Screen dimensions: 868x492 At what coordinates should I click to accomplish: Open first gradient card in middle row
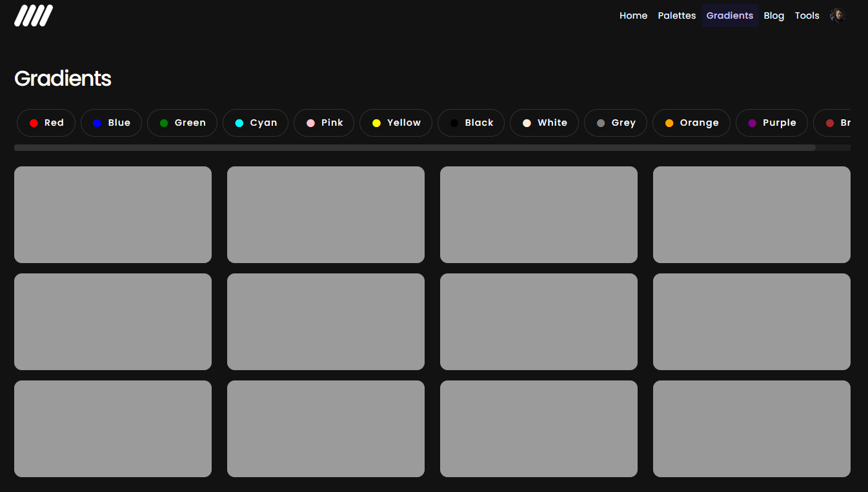click(x=113, y=322)
